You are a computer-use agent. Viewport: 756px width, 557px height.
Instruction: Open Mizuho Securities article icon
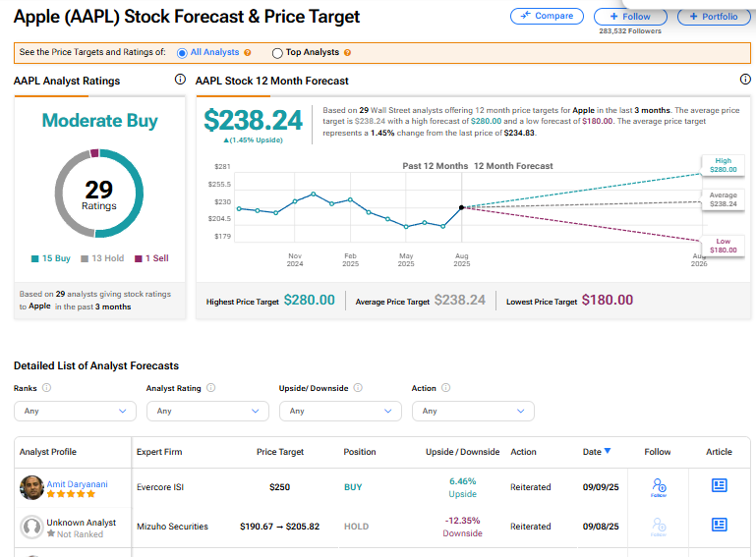[x=720, y=526]
